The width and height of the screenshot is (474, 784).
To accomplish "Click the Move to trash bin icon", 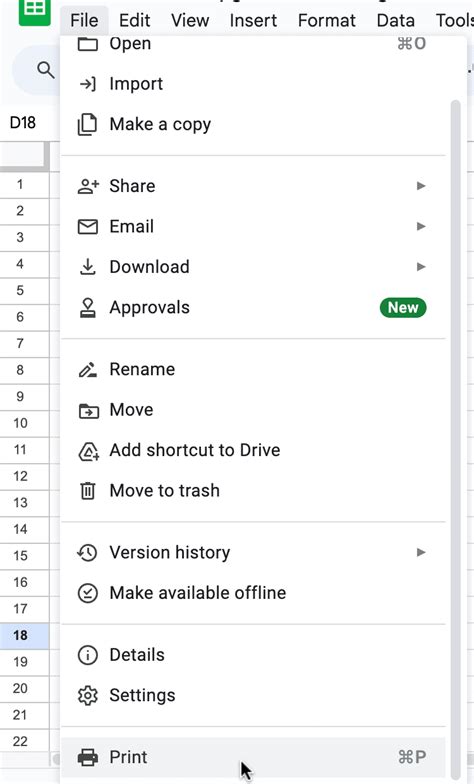I will coord(88,490).
